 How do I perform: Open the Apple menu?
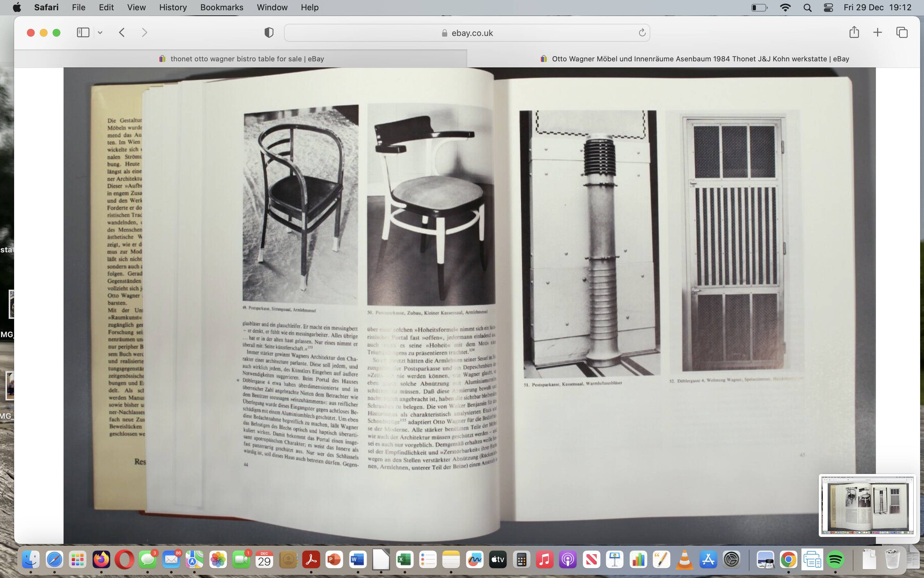(17, 7)
